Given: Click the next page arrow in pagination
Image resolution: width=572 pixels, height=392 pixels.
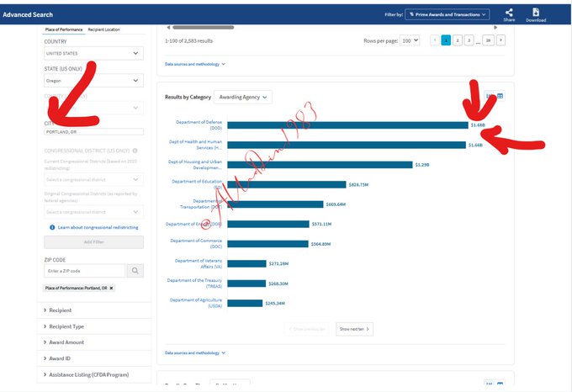Looking at the screenshot, I should [x=500, y=40].
